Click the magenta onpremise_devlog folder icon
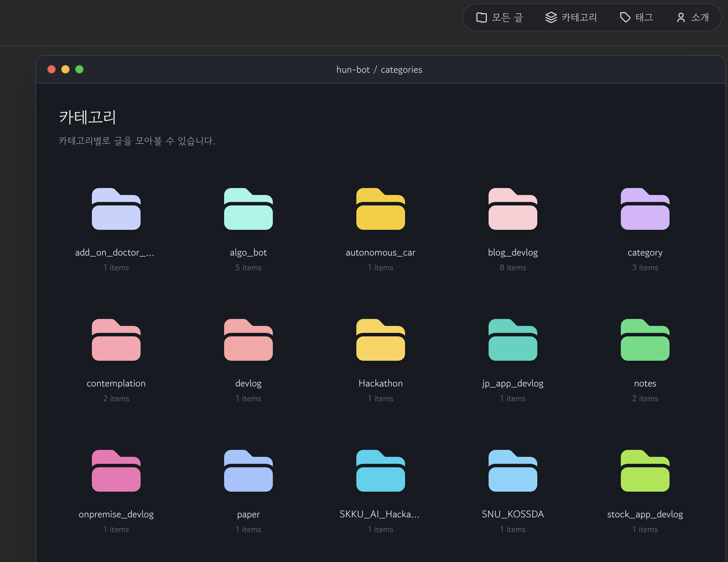The height and width of the screenshot is (562, 728). [116, 471]
